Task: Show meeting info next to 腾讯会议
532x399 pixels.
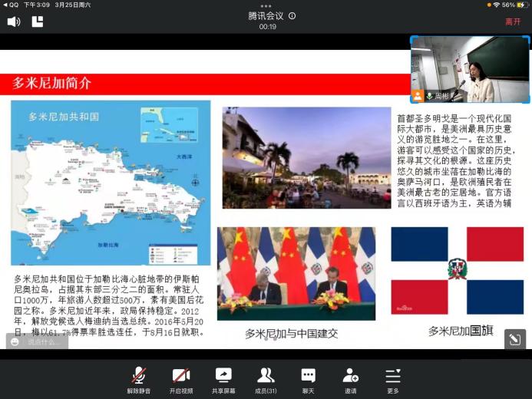Action: (x=292, y=16)
